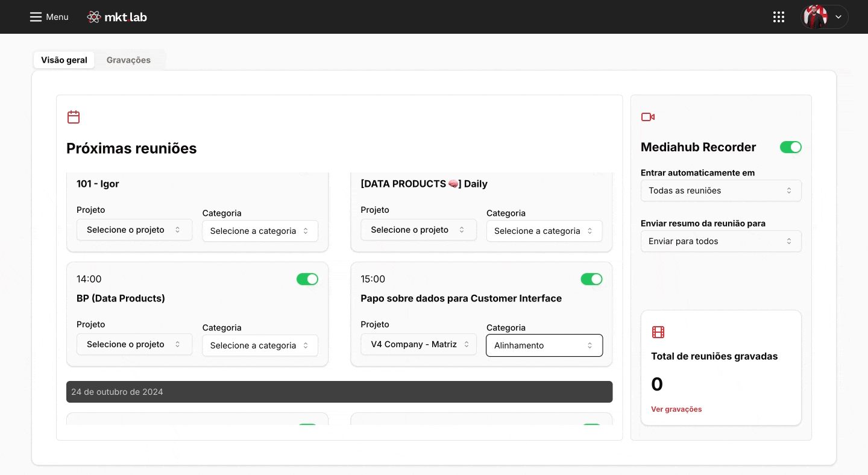Image resolution: width=868 pixels, height=475 pixels.
Task: Open the Ver gravações link
Action: coord(676,409)
